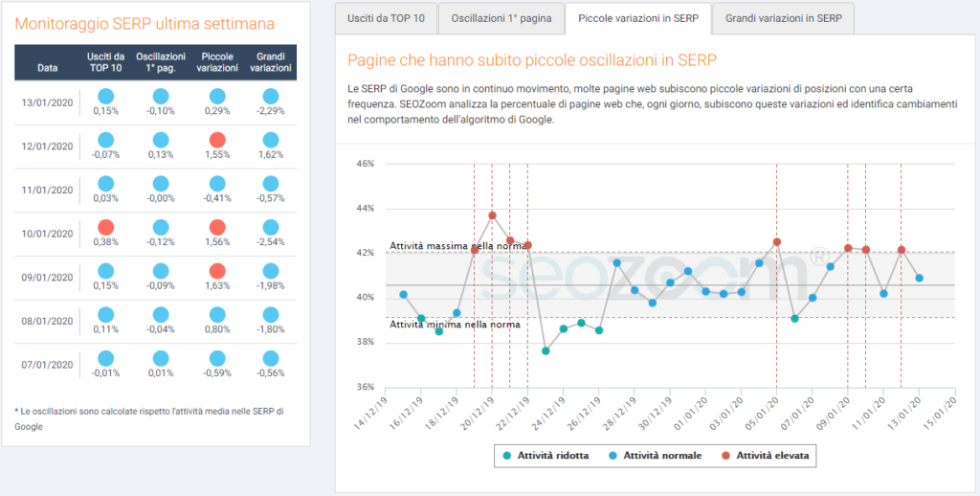The image size is (980, 496).
Task: Open the Usciti da TOP 10 tab
Action: click(385, 18)
